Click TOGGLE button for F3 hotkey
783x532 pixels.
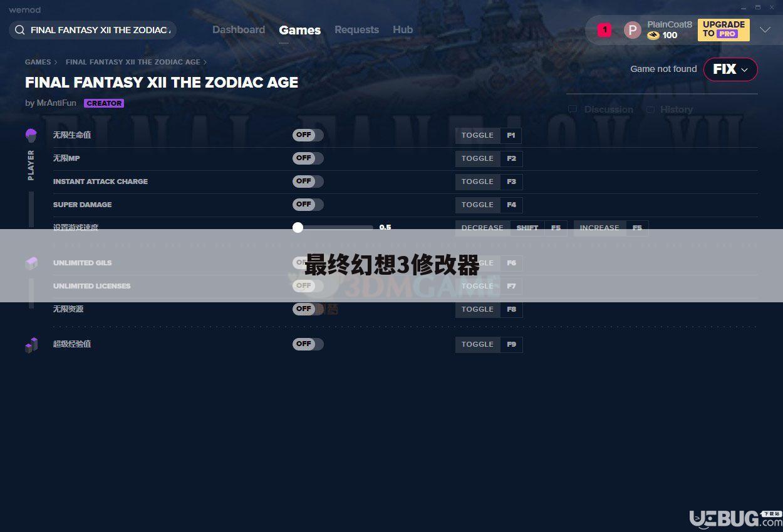[x=477, y=182]
